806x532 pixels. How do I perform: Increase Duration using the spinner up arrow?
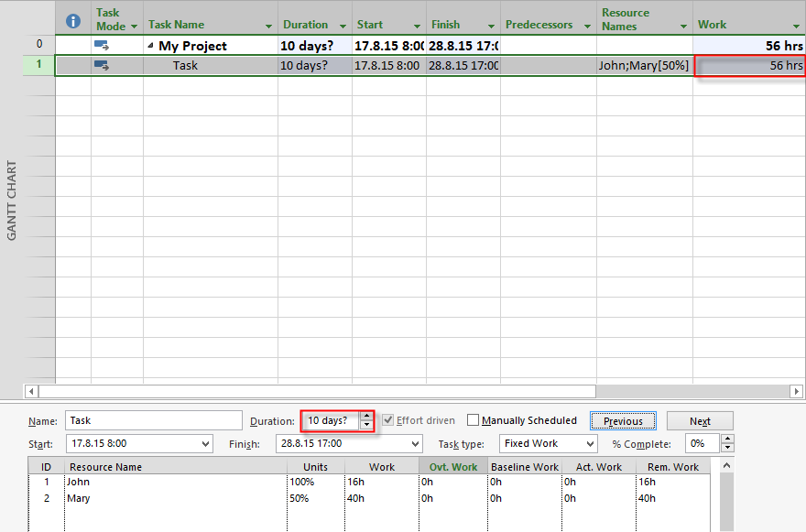point(367,416)
